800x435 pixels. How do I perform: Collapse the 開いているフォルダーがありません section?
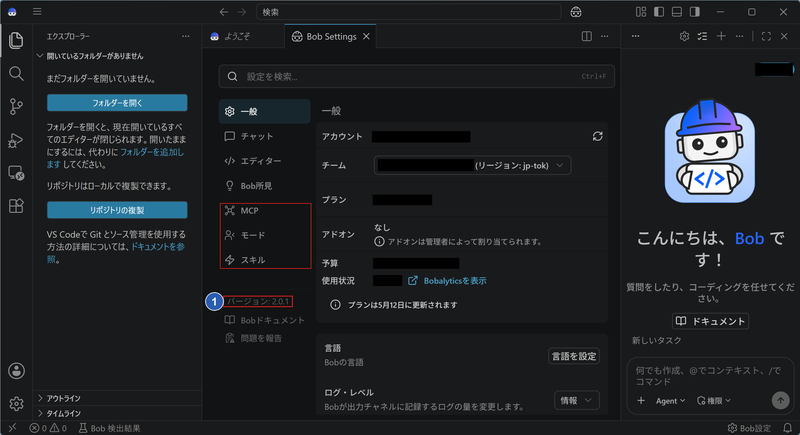pyautogui.click(x=117, y=56)
